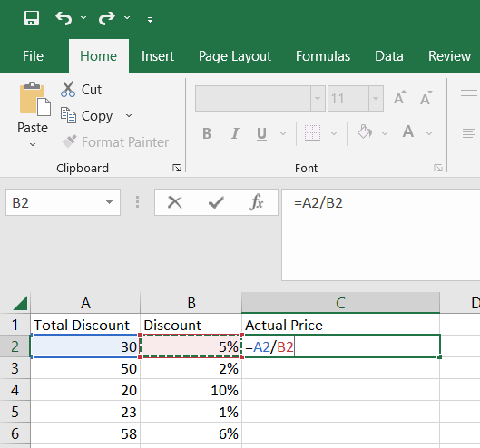
Task: Click the Undo arrow icon
Action: 64,18
